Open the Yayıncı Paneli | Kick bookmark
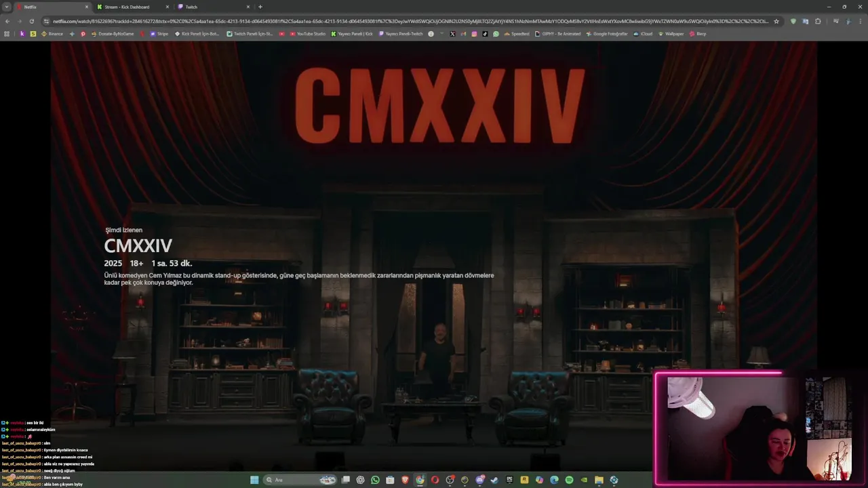The image size is (868, 488). [x=351, y=33]
